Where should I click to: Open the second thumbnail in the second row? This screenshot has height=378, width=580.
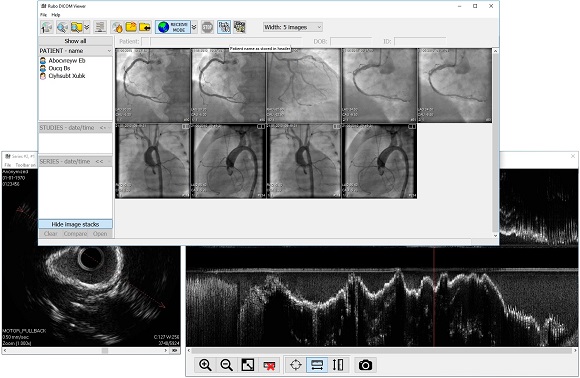[228, 161]
